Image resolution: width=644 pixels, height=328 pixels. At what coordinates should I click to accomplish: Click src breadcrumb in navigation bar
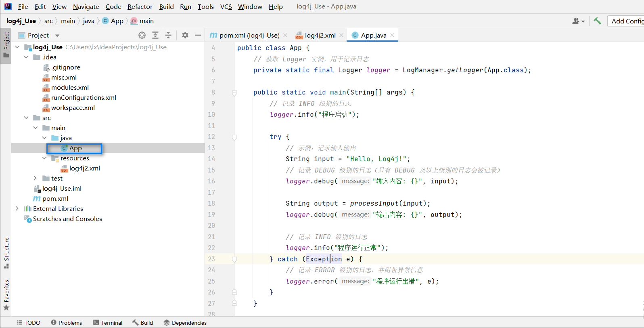click(x=48, y=21)
